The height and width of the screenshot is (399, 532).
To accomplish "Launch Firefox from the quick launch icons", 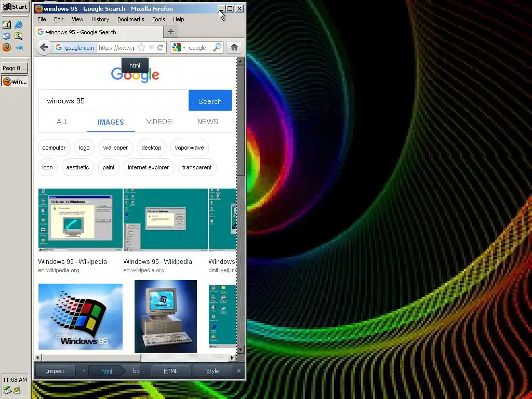I will point(6,47).
